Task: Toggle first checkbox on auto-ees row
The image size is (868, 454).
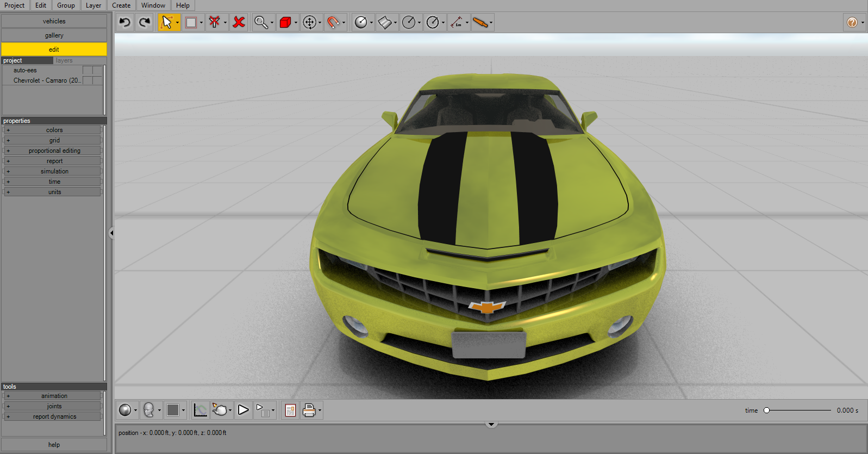Action: click(x=88, y=70)
